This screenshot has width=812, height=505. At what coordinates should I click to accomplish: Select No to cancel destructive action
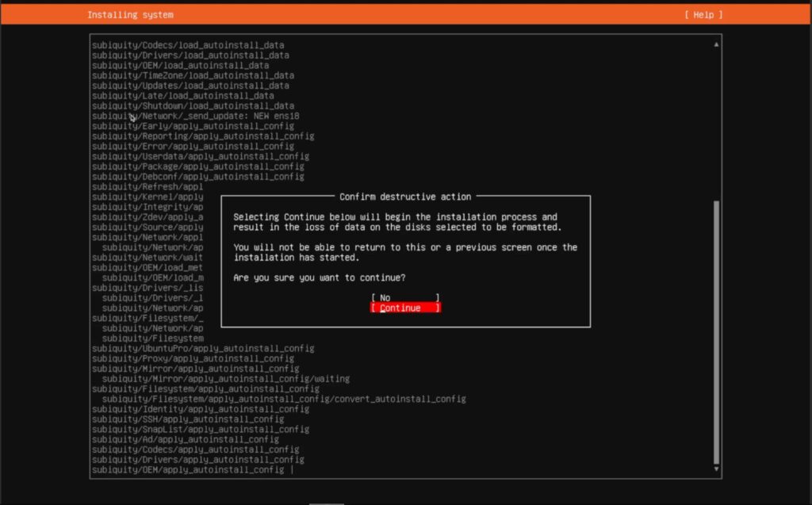404,298
